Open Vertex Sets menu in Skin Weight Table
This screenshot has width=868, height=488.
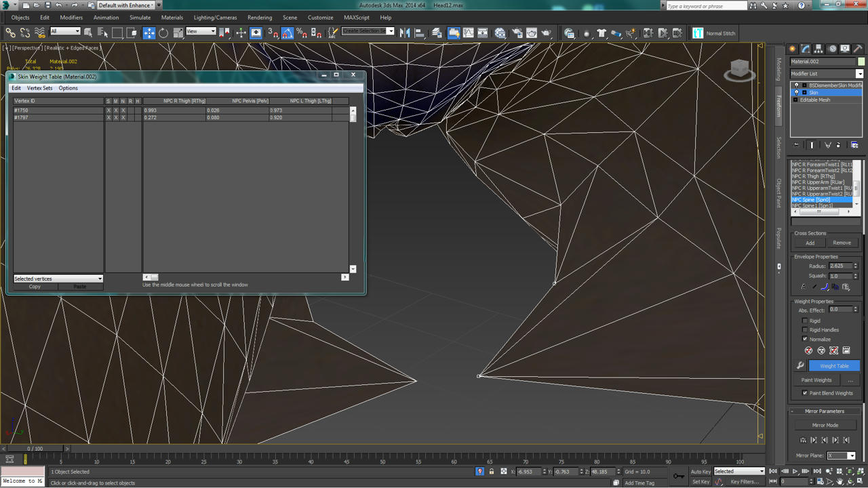[39, 88]
